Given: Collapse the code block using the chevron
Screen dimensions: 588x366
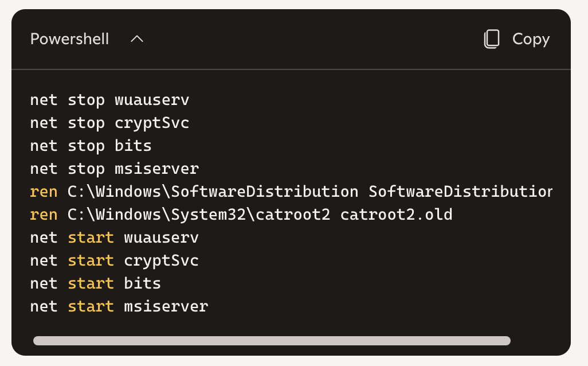Looking at the screenshot, I should click(x=137, y=39).
